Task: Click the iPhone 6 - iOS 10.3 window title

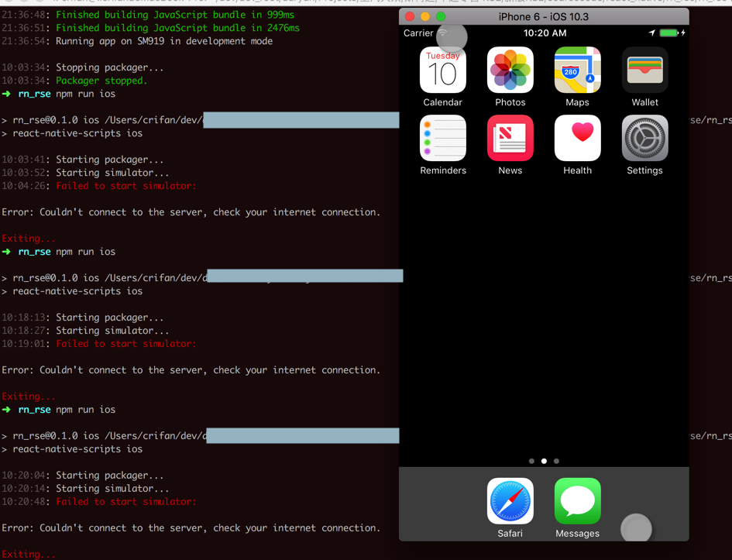Action: pos(544,17)
